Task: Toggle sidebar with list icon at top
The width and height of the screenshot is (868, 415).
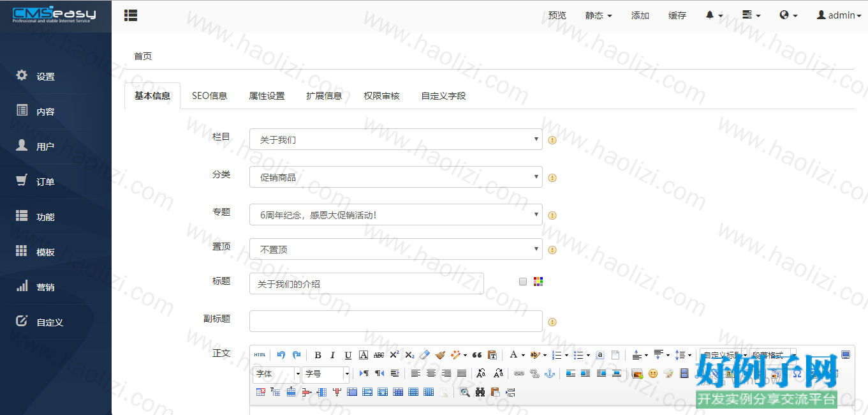Action: coord(131,15)
